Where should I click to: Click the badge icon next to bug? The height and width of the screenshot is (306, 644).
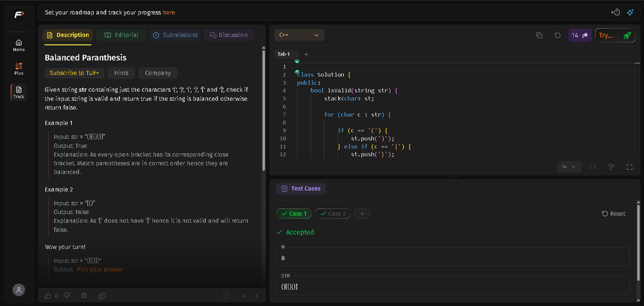pyautogui.click(x=101, y=295)
